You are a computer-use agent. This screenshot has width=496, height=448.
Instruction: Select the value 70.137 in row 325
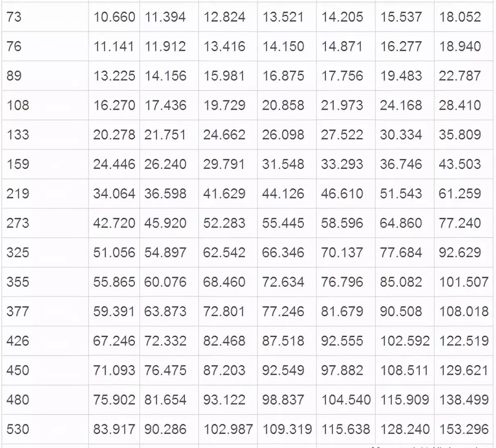tap(346, 253)
